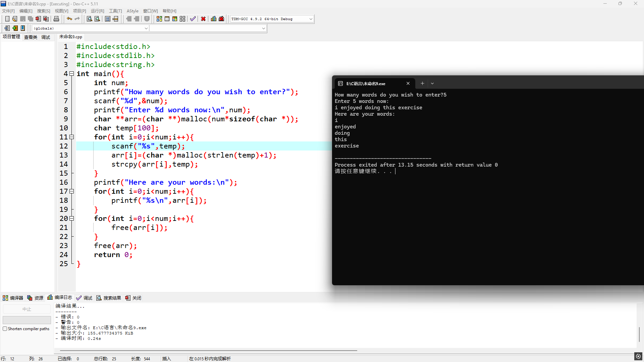Image resolution: width=644 pixels, height=362 pixels.
Task: Click the Print icon in toolbar
Action: (x=56, y=19)
